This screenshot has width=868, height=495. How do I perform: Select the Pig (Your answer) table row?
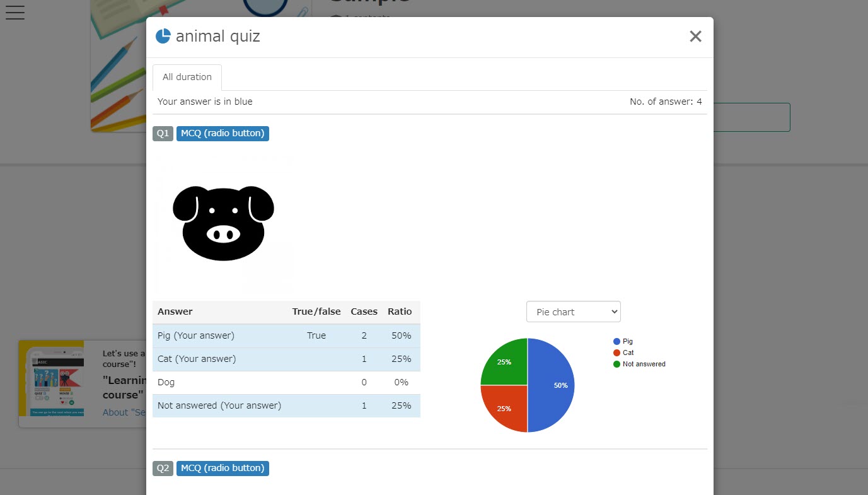[x=286, y=335]
